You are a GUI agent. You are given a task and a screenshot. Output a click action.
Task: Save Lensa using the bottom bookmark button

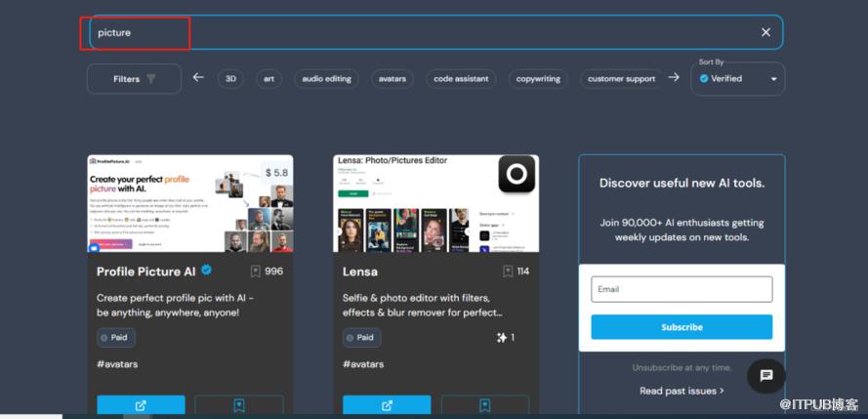(x=485, y=405)
